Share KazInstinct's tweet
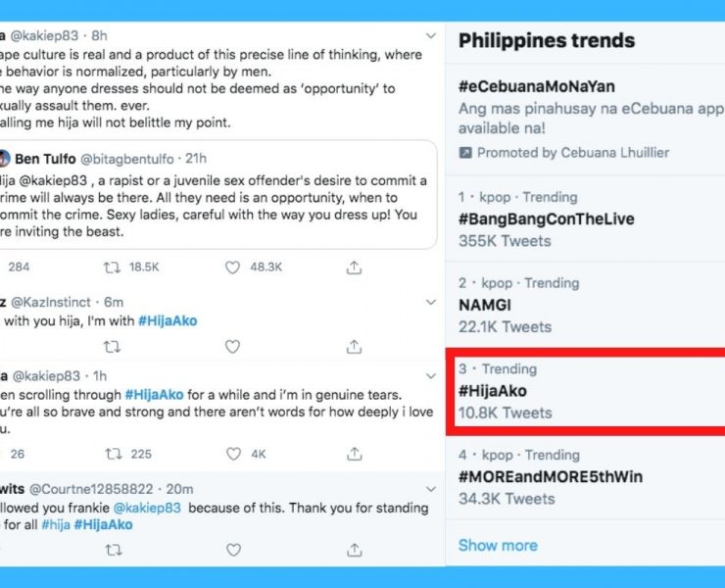This screenshot has width=725, height=588. 353,346
